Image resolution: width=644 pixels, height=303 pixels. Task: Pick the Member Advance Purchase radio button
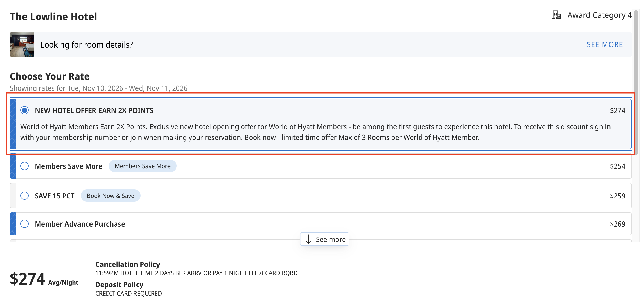click(25, 224)
